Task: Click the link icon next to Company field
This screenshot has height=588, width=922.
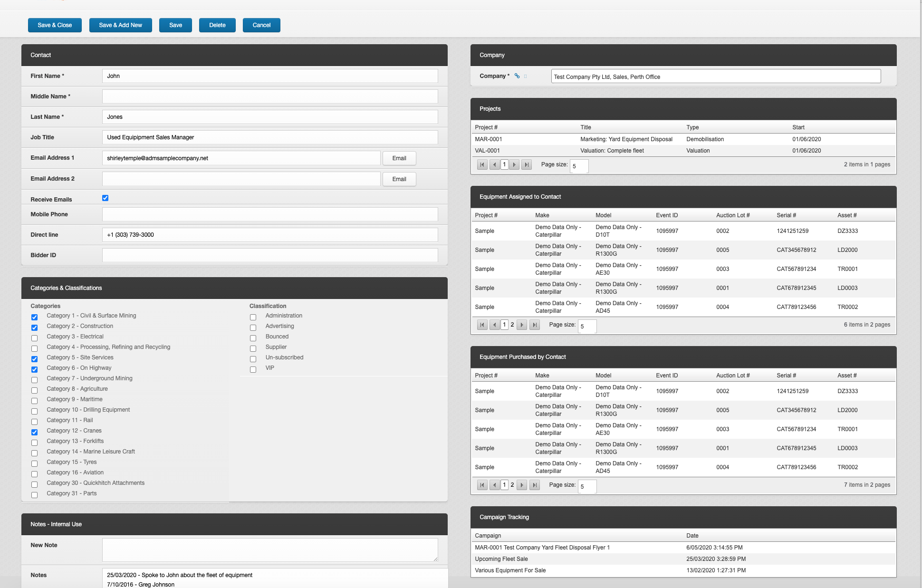Action: 517,76
